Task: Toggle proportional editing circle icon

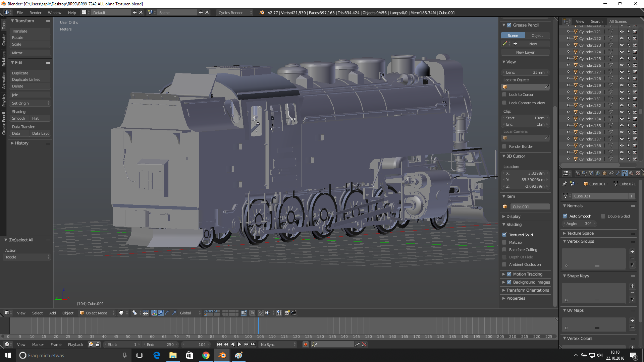Action: click(252, 313)
